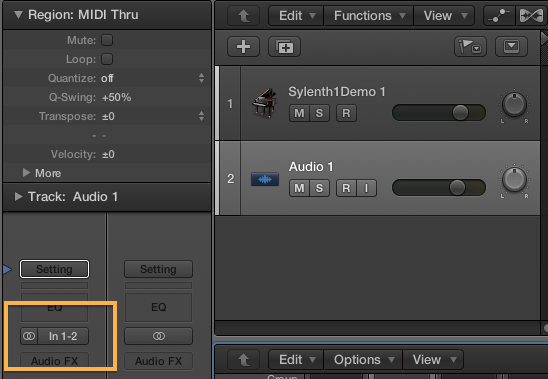
Task: Click the highlighted Setting button
Action: (54, 269)
